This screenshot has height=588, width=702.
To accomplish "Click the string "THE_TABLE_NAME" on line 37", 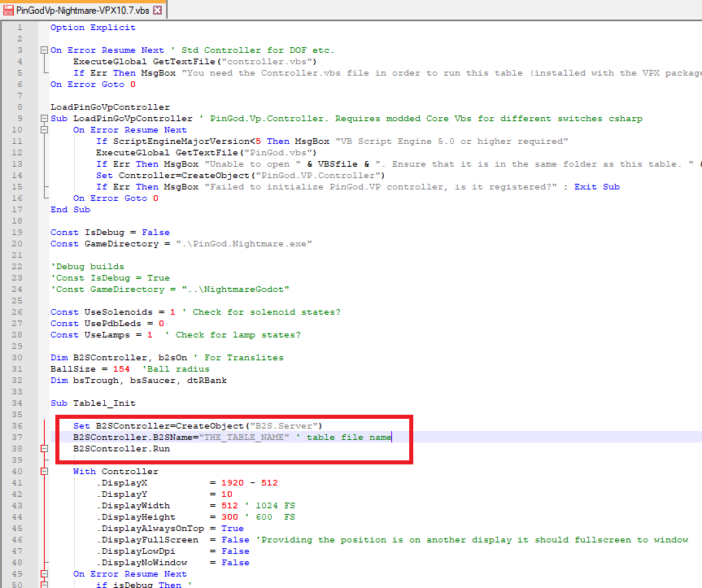I will [x=244, y=438].
